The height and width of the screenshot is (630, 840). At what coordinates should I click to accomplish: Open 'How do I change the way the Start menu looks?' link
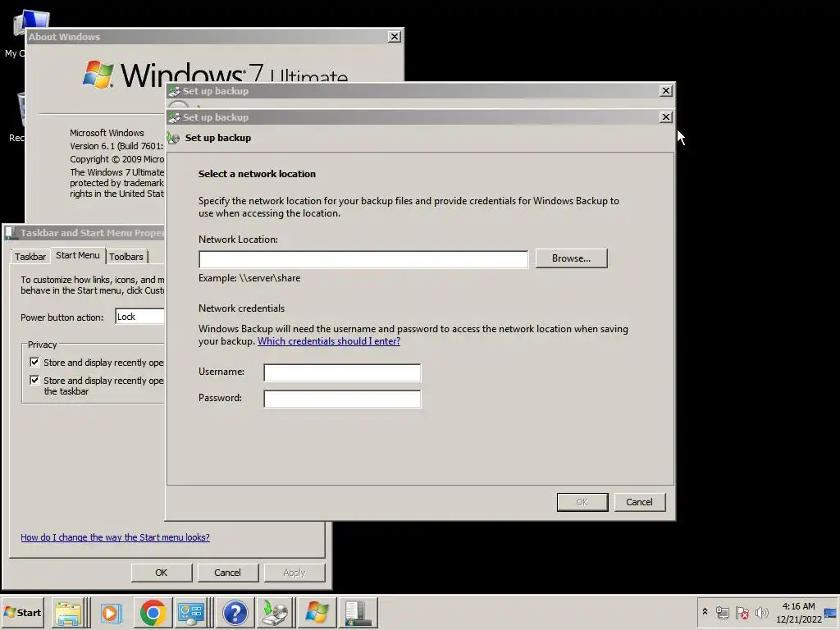(115, 537)
